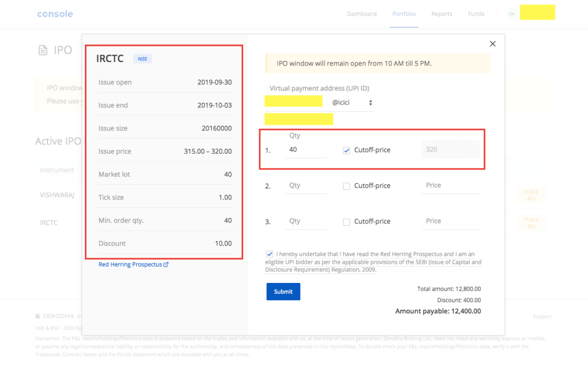
Task: Click the Issue open date 2019-09-30
Action: click(x=215, y=82)
